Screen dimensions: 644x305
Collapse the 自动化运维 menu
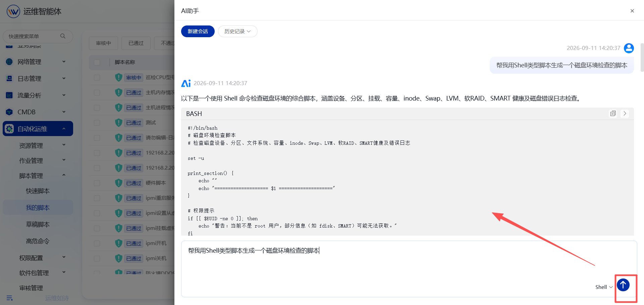pyautogui.click(x=64, y=129)
